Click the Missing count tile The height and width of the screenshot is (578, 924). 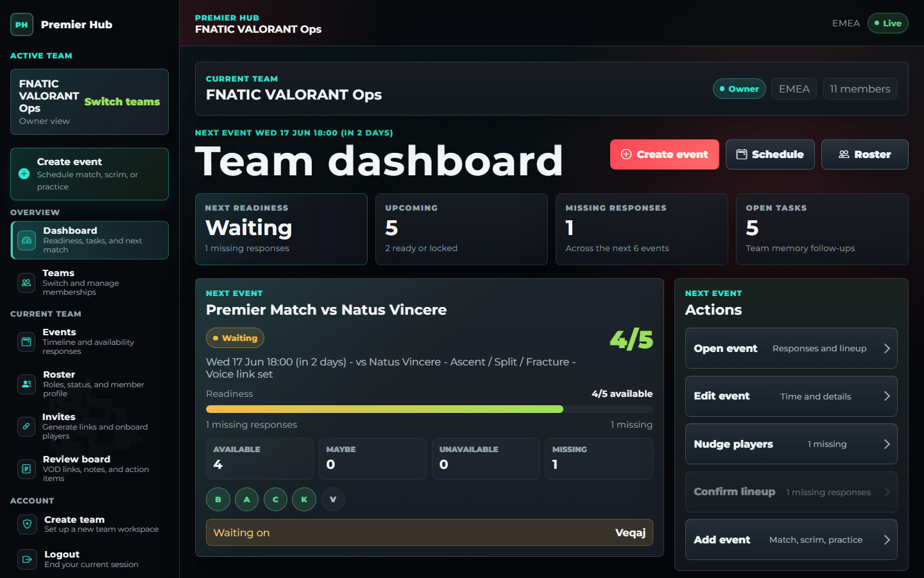599,459
